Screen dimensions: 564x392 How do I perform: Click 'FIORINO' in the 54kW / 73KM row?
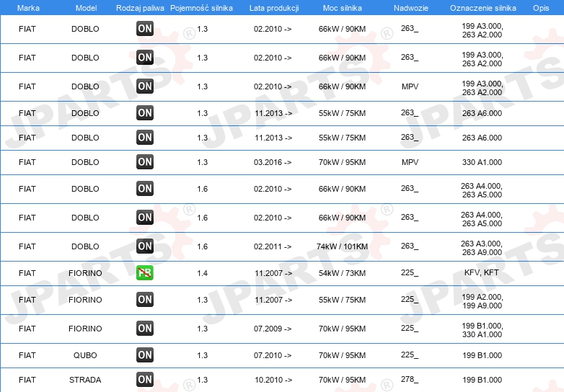[x=85, y=273]
